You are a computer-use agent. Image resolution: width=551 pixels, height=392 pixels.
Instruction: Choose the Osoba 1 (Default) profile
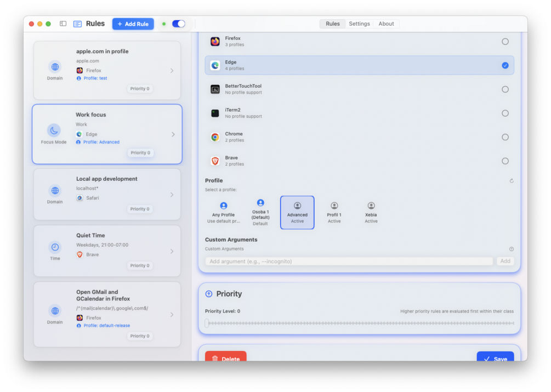pyautogui.click(x=260, y=213)
